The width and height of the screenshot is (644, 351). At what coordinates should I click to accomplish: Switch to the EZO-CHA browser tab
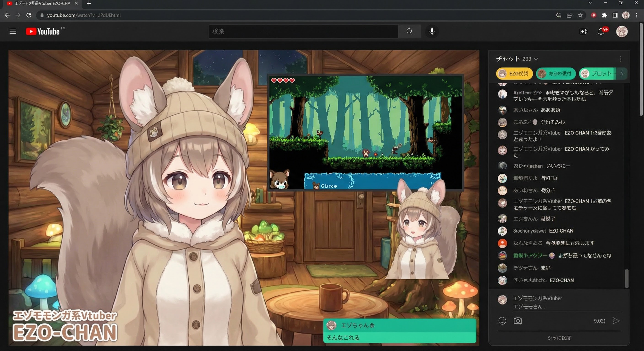42,3
